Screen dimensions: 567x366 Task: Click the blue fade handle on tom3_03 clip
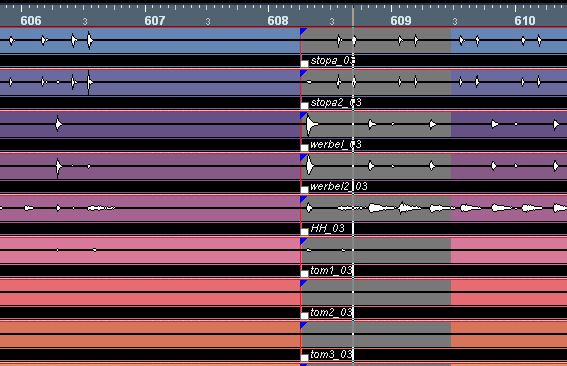click(x=303, y=325)
